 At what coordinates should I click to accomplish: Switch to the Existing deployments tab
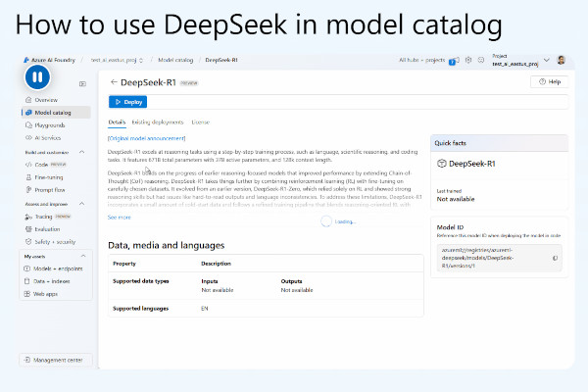[x=158, y=122]
